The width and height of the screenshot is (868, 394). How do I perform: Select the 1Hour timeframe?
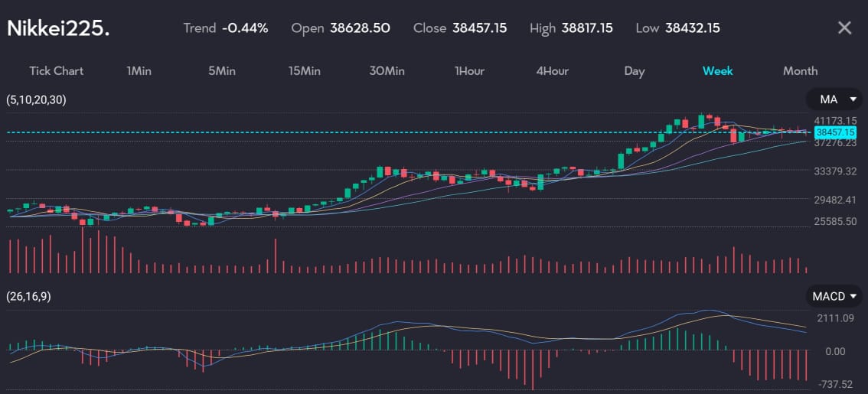(469, 71)
